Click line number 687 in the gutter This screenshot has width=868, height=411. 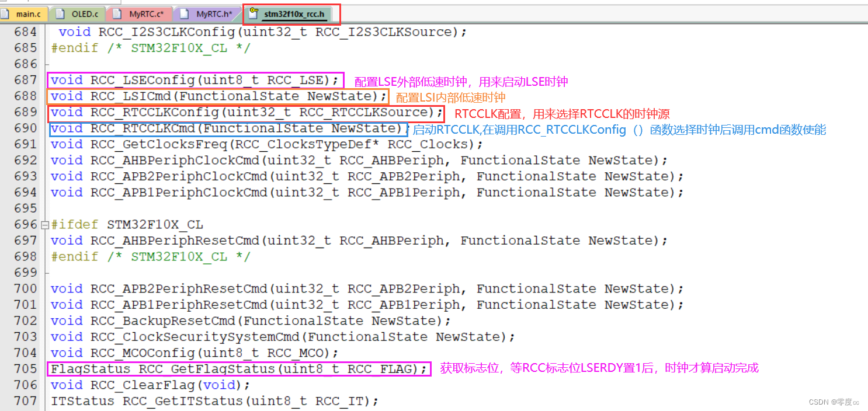26,80
